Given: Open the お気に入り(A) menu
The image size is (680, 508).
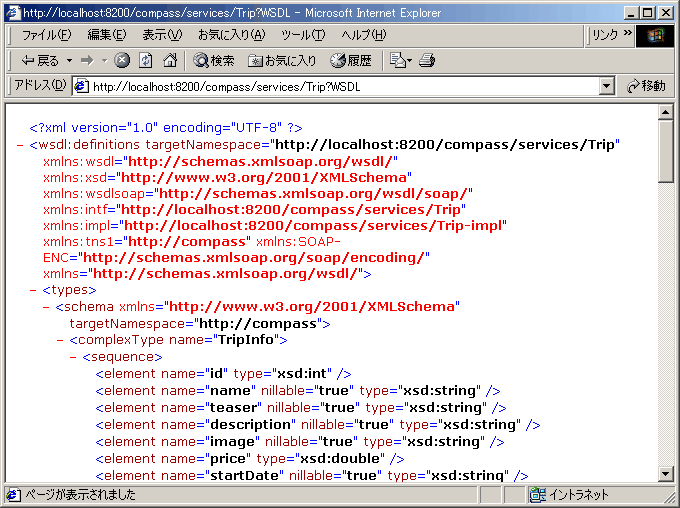Looking at the screenshot, I should 231,35.
